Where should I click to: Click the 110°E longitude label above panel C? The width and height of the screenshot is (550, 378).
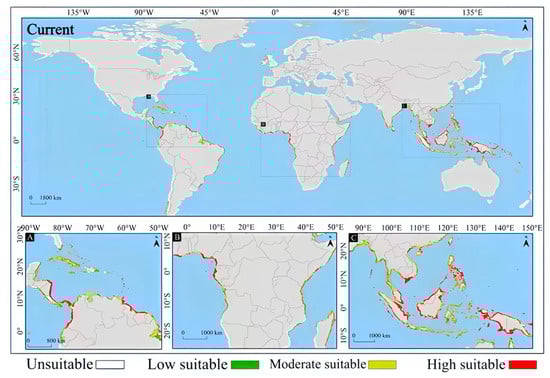[420, 228]
